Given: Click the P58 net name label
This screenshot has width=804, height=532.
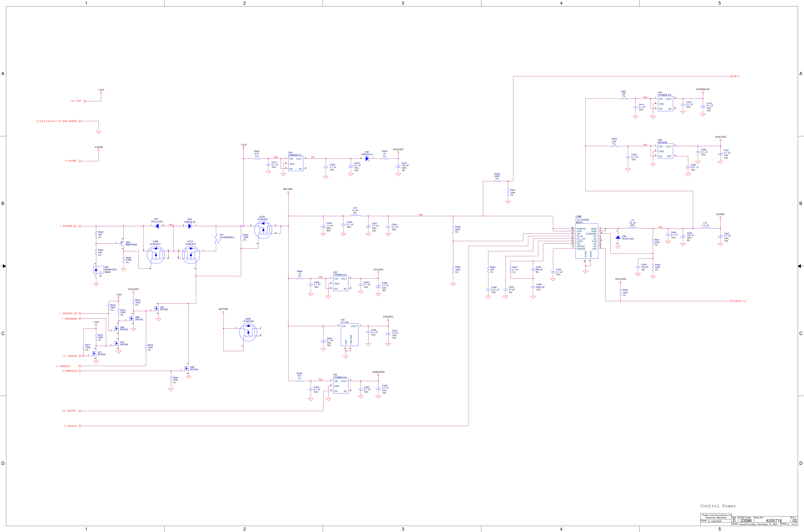Looking at the screenshot, I should click(420, 215).
